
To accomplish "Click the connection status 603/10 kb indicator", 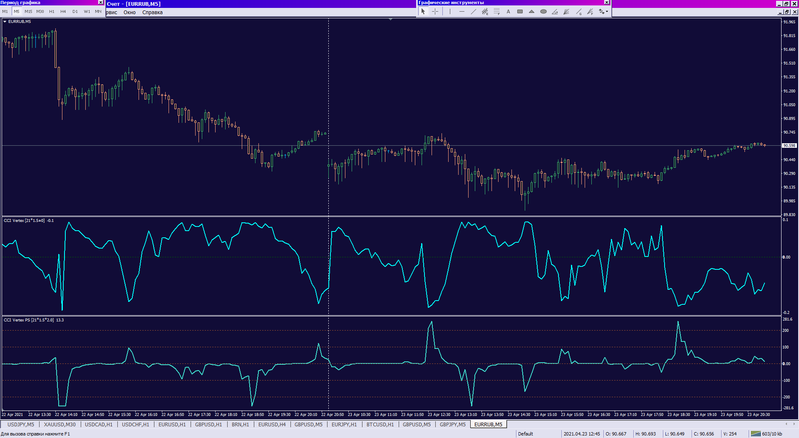I will pos(766,434).
